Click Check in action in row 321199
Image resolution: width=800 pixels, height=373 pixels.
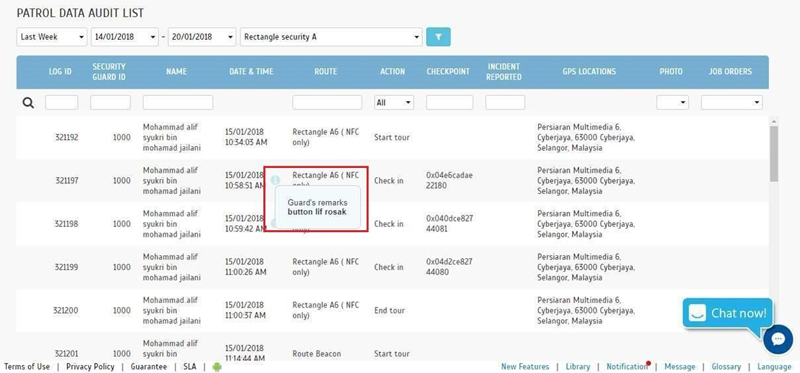pos(389,267)
